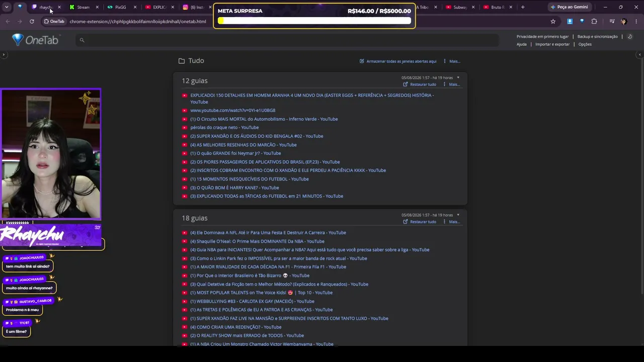The width and height of the screenshot is (644, 362).
Task: Collapse the right side panel arrow
Action: 640,54
